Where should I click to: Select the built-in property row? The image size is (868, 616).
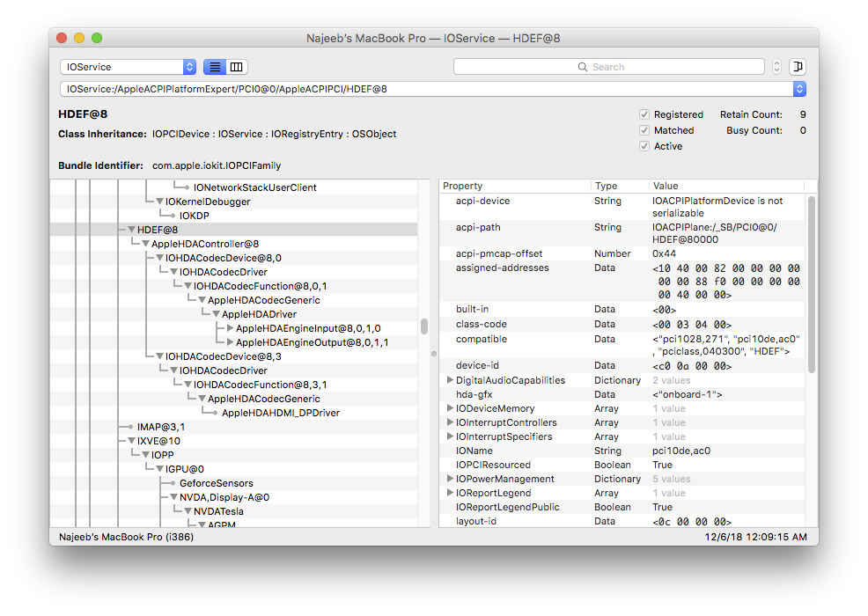pos(622,310)
